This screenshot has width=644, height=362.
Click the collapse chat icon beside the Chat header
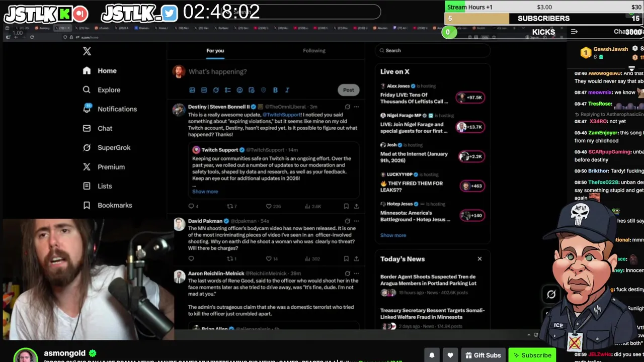[574, 32]
